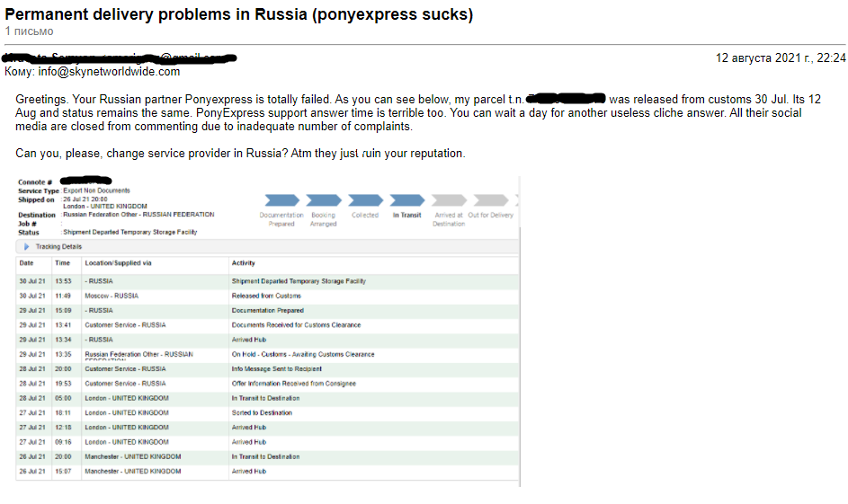The width and height of the screenshot is (848, 504).
Task: Click the '1 письмо' message count
Action: (29, 31)
